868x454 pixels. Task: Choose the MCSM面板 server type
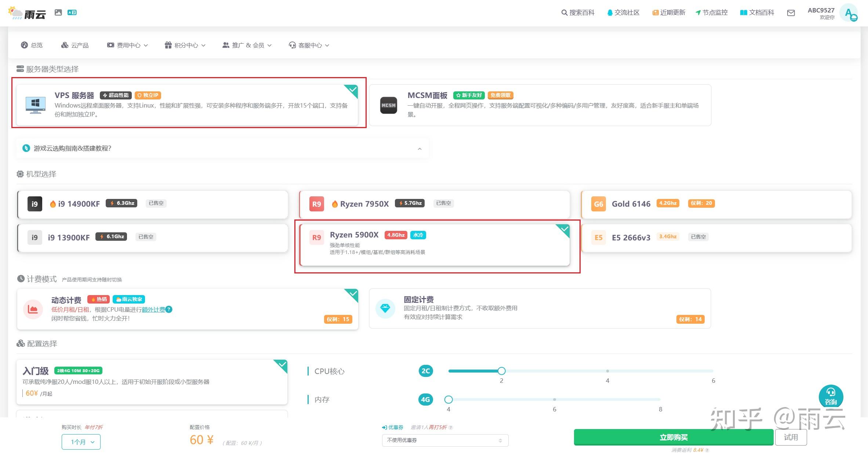540,104
